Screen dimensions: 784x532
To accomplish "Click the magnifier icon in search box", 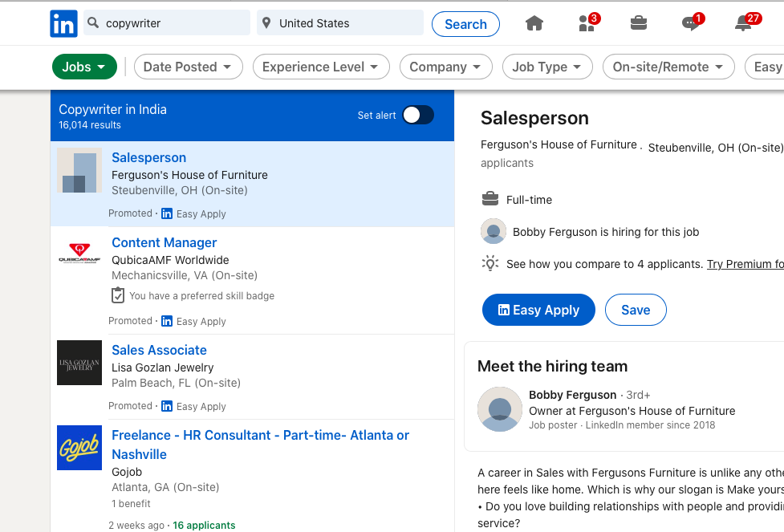I will (93, 22).
